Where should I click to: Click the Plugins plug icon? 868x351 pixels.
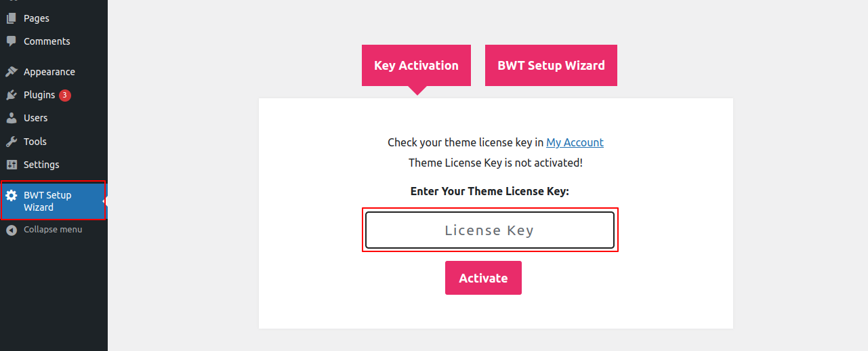[x=11, y=95]
